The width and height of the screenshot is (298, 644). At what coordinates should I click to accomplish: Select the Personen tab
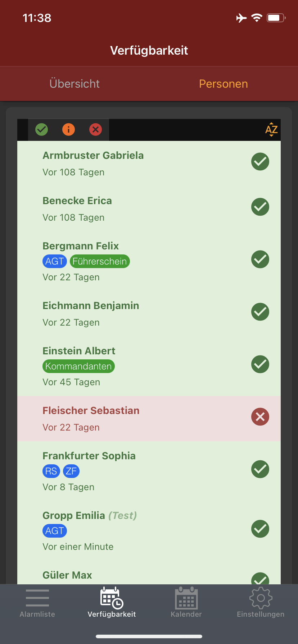[223, 84]
